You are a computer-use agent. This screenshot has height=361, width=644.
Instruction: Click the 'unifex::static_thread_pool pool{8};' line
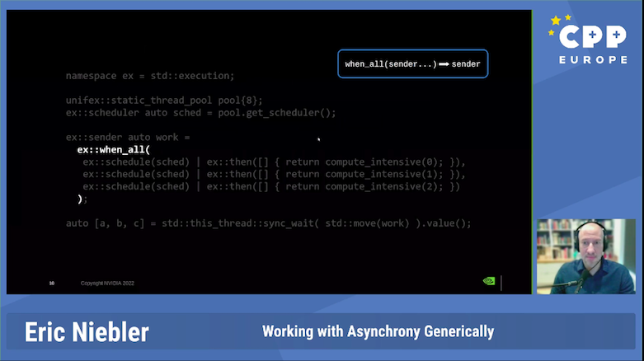(x=164, y=101)
